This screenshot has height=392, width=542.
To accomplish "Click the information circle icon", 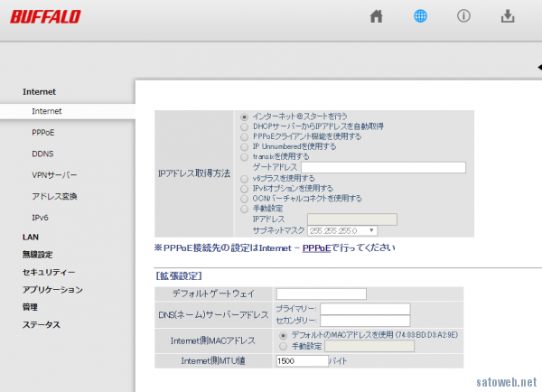I will point(463,16).
